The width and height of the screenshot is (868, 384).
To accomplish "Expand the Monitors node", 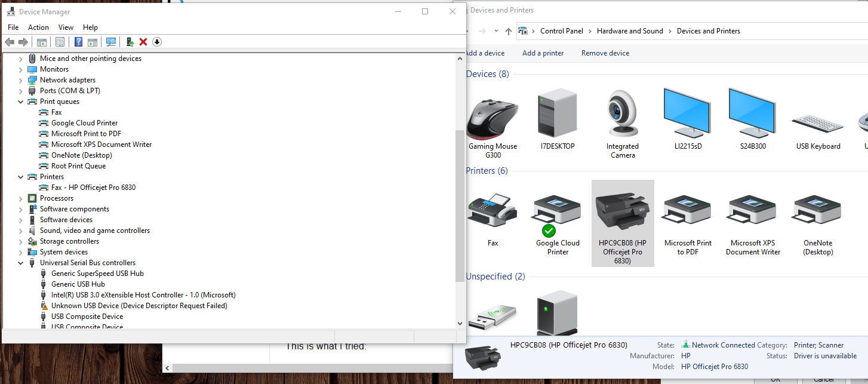I will pyautogui.click(x=21, y=69).
